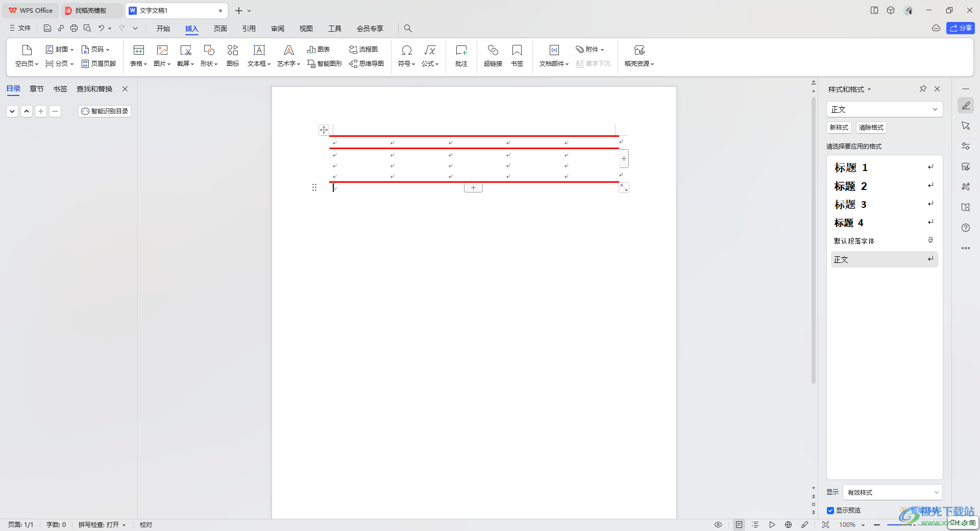Open the 有效样式 display dropdown

[x=892, y=492]
